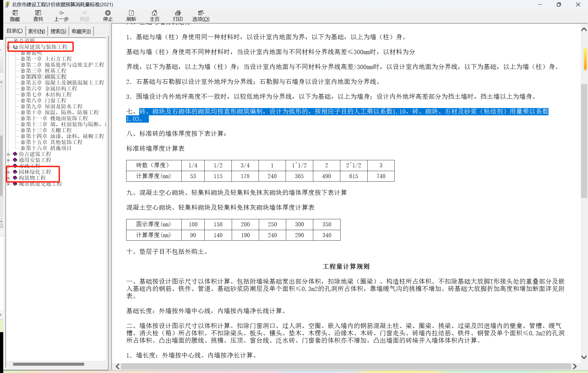
Task: Open 第十章 保温、隔热、防腐工程
Action: pos(62,112)
